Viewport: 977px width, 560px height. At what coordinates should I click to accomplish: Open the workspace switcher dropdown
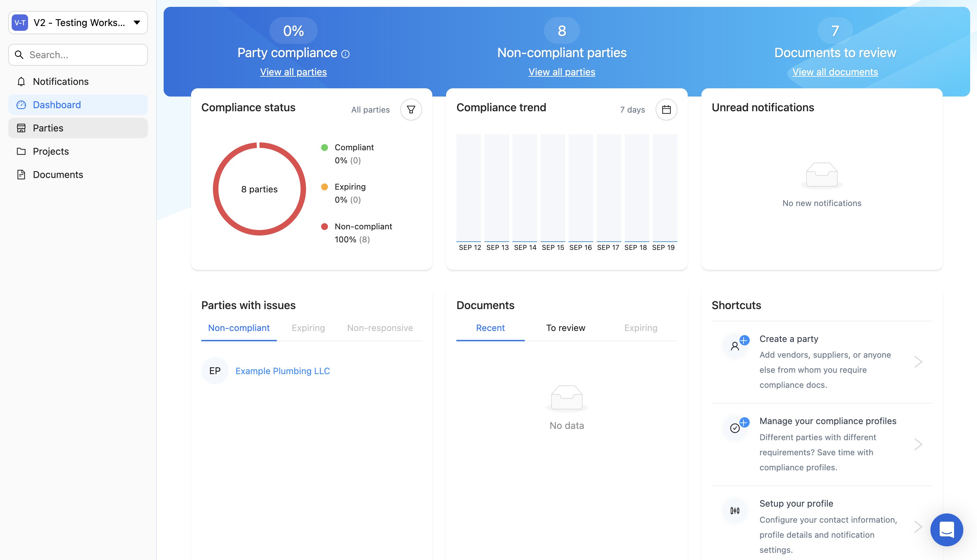coord(78,23)
